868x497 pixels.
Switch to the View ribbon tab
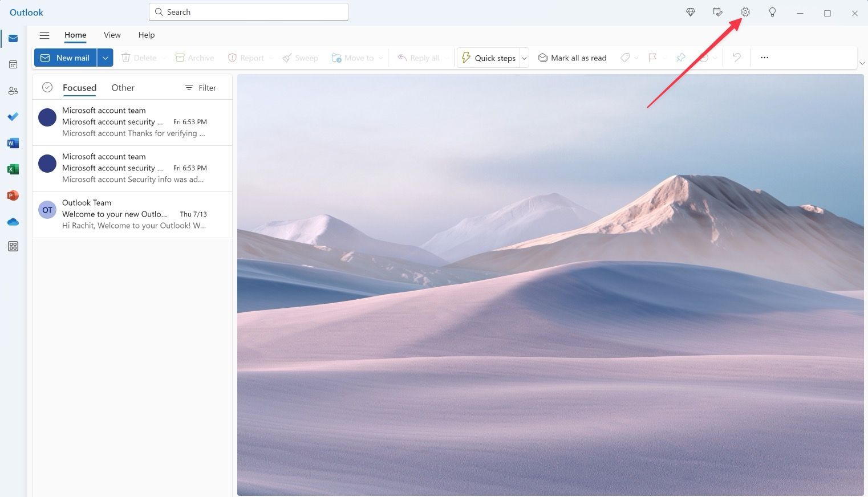tap(112, 35)
